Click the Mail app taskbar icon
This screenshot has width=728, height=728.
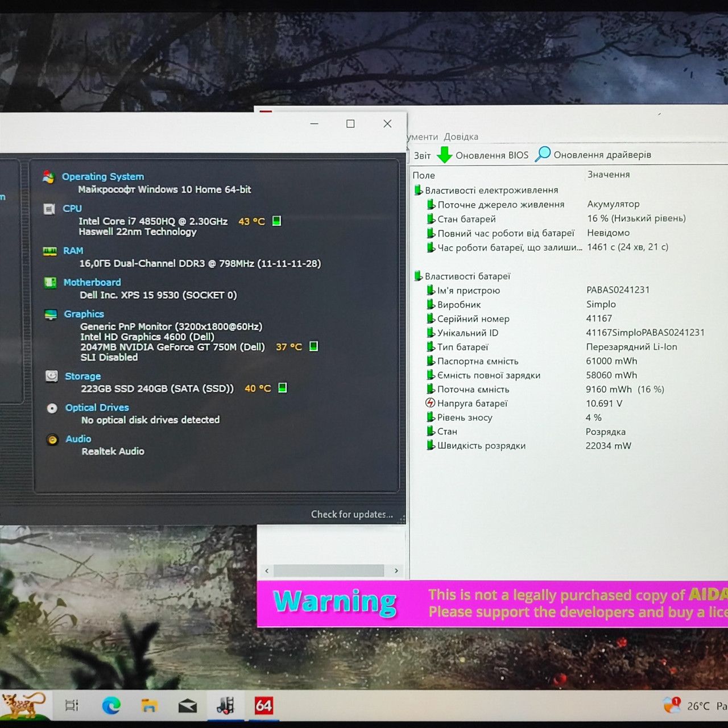click(x=187, y=706)
